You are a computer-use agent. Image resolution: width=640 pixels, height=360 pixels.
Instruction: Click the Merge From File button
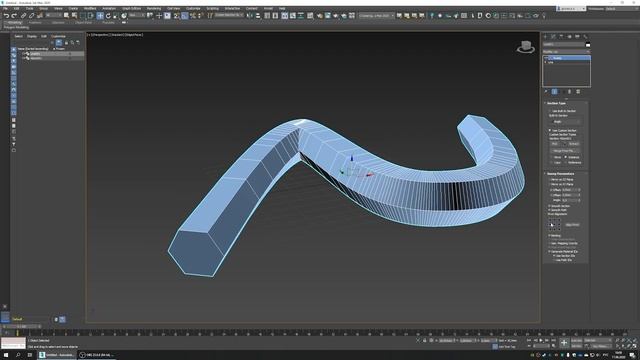click(564, 151)
